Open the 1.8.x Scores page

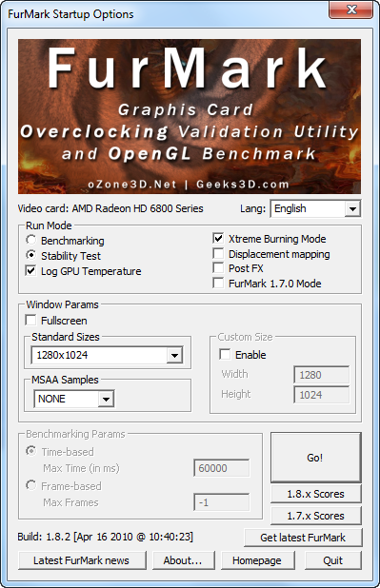pyautogui.click(x=316, y=494)
